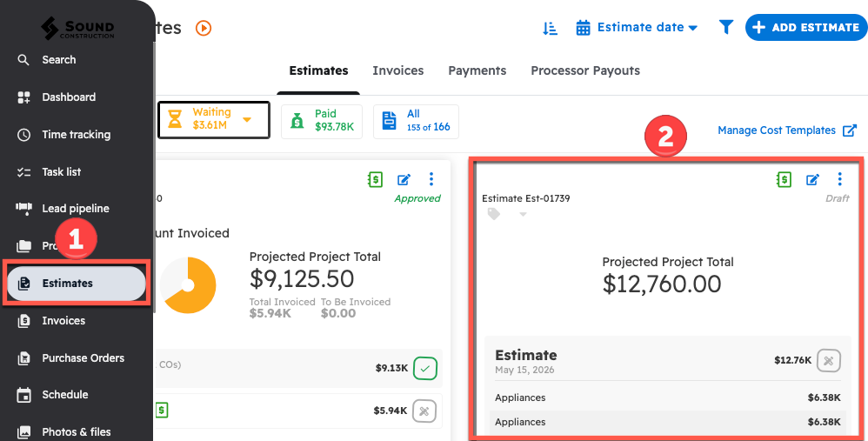The image size is (868, 441).
Task: Click the sort order icon
Action: click(x=550, y=28)
